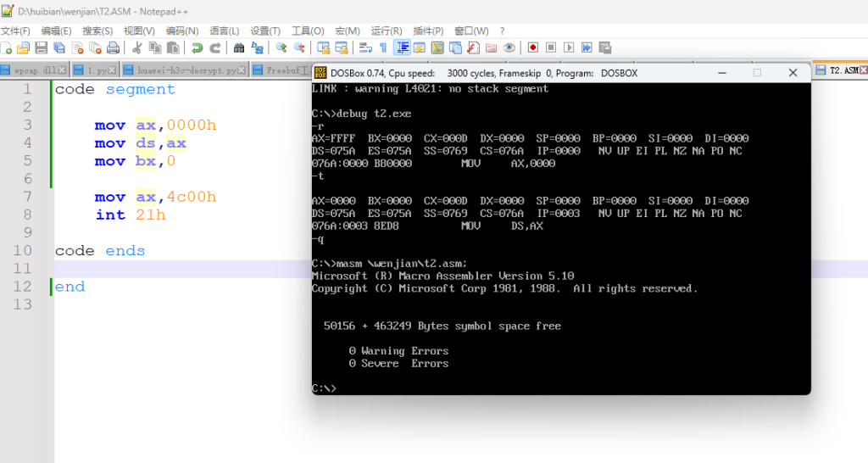
Task: Start macro recording with the red dot icon
Action: coord(533,47)
